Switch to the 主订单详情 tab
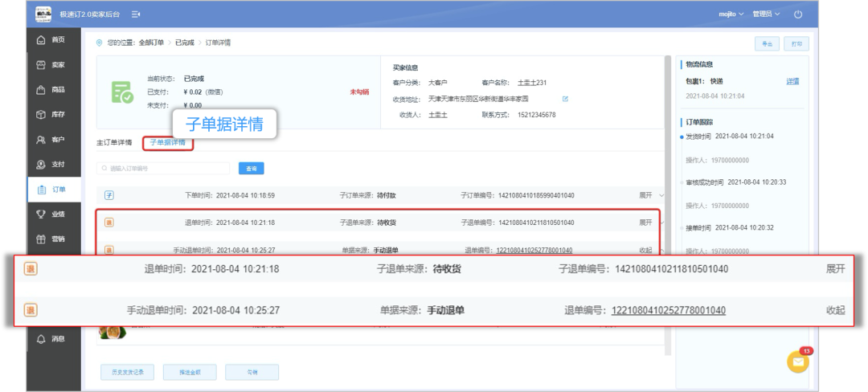This screenshot has height=392, width=868. coord(114,143)
